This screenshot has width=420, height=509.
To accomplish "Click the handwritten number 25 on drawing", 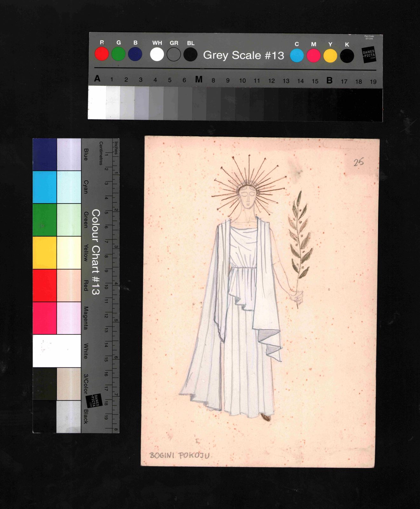I will coord(358,162).
